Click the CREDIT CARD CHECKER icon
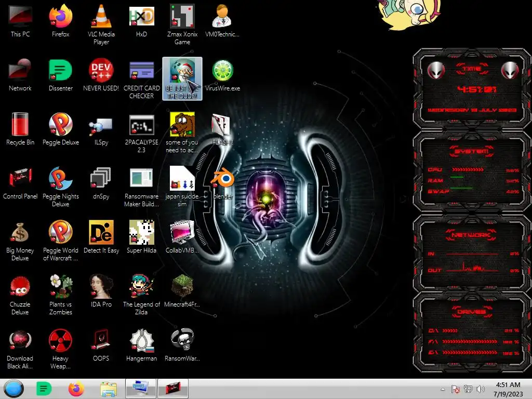This screenshot has height=399, width=532. (x=141, y=79)
